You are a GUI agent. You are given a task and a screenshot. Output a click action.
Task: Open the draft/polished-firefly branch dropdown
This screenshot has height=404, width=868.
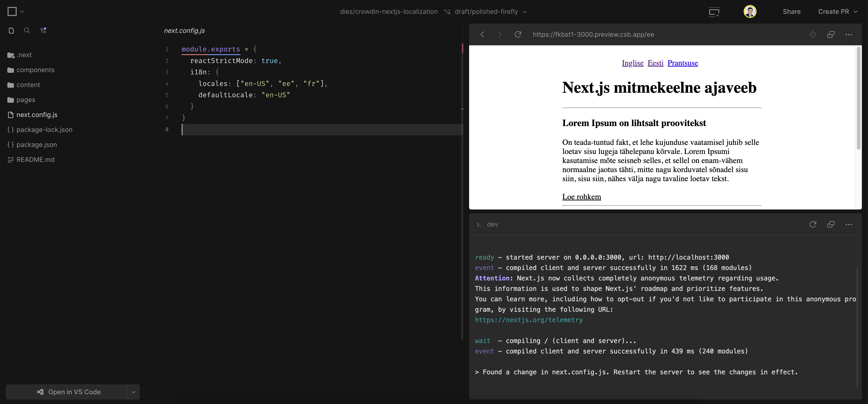click(x=490, y=12)
